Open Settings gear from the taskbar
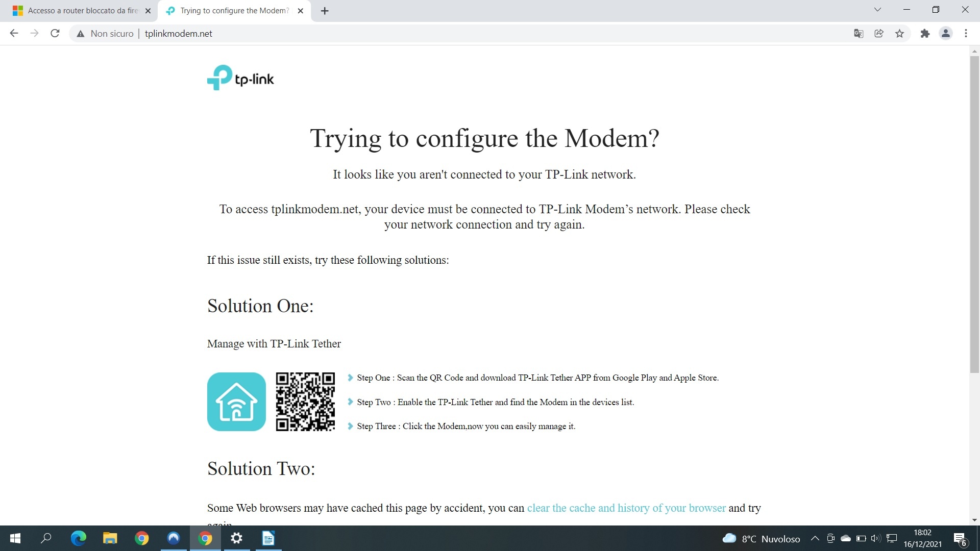980x551 pixels. coord(237,538)
